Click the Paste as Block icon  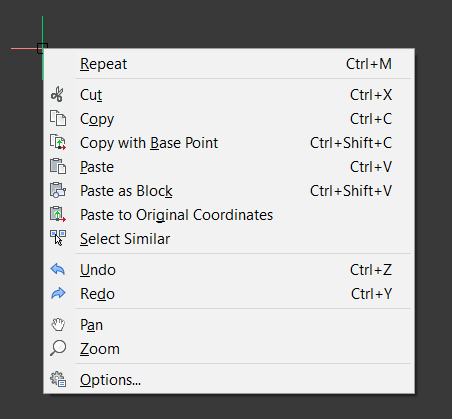pyautogui.click(x=58, y=191)
